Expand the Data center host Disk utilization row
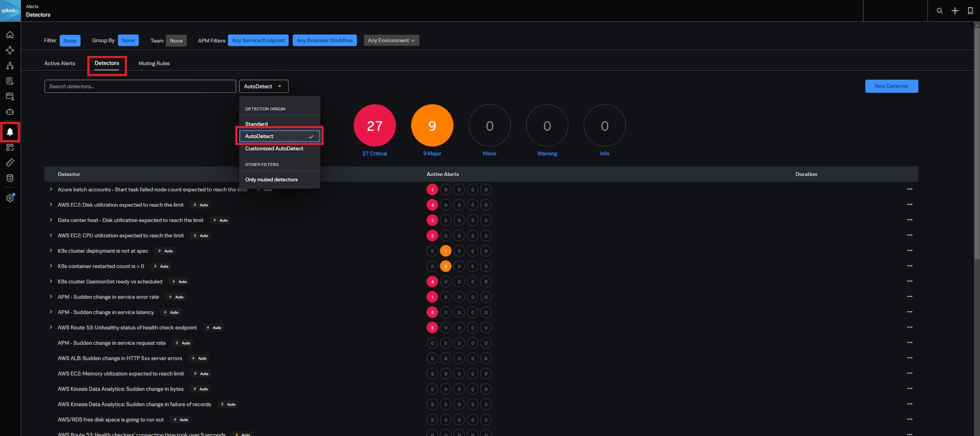 (51, 220)
